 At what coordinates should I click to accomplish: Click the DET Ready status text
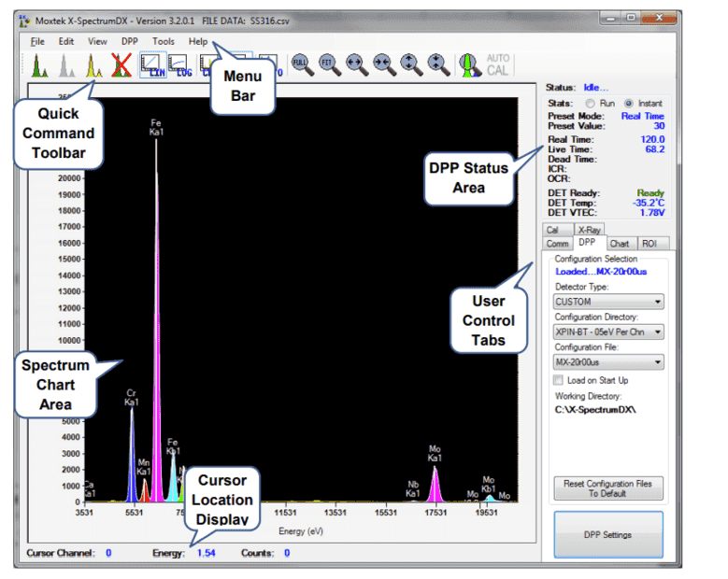[x=650, y=193]
